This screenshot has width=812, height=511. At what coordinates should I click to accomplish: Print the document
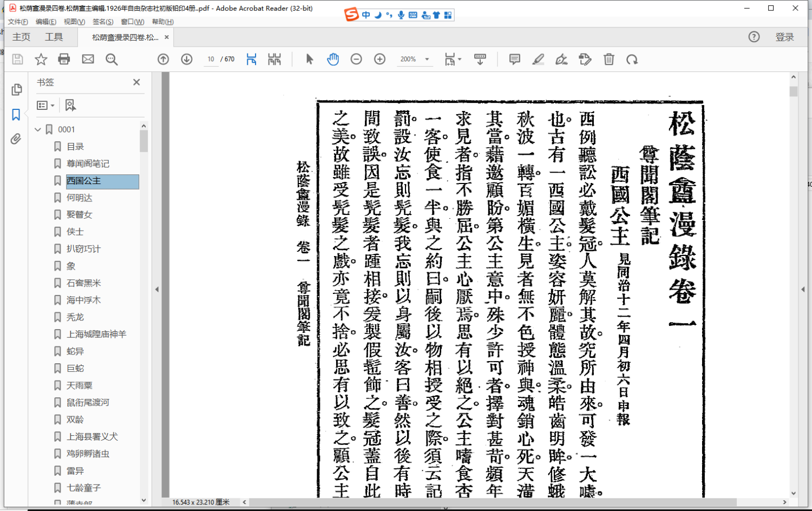pos(64,60)
